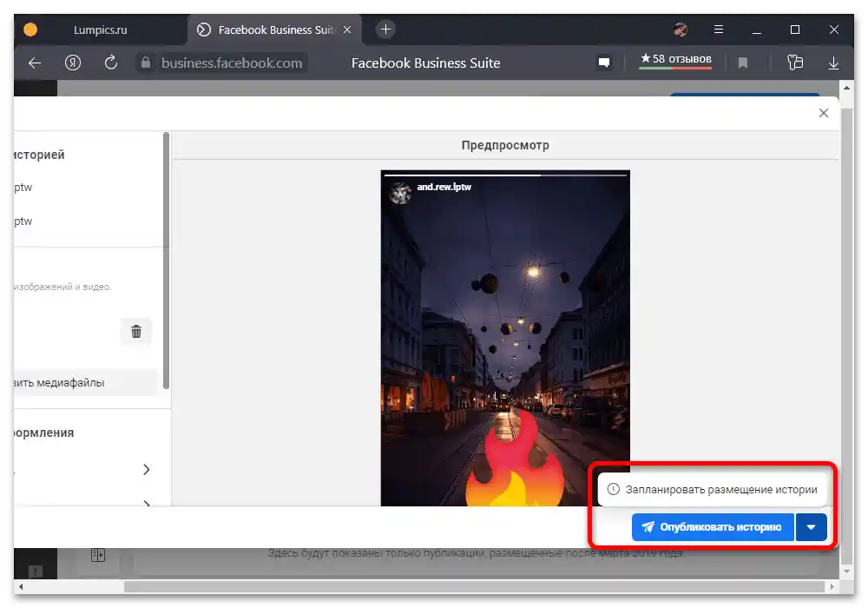Viewport: 868px width, 608px height.
Task: Select schedule story placement option
Action: [x=712, y=490]
